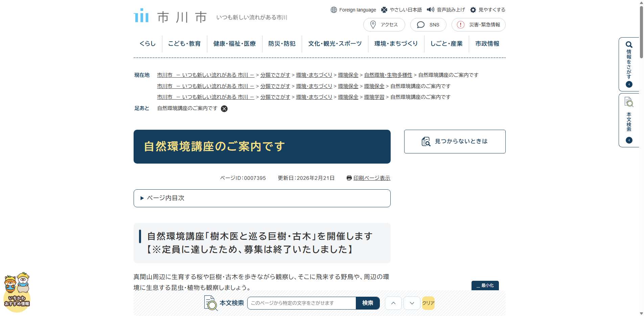Jump to next search match arrow
The image size is (644, 316).
click(412, 303)
